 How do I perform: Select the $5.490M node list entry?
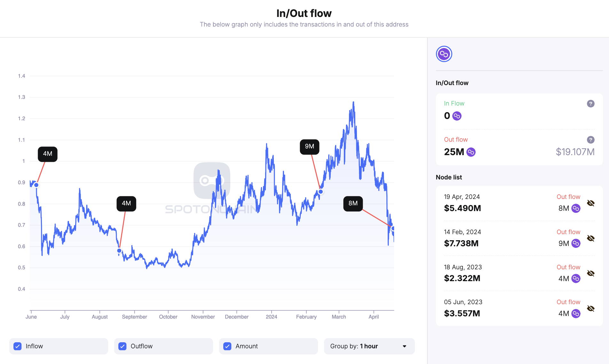[x=463, y=208]
